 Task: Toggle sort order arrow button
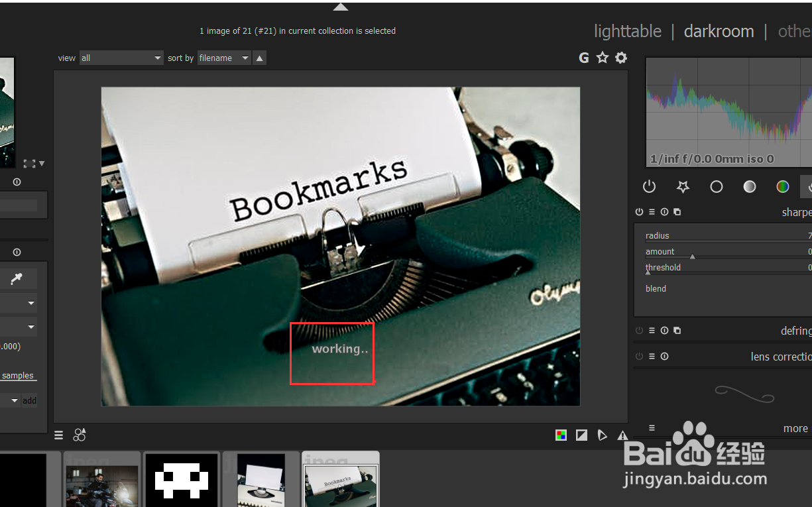[x=260, y=58]
